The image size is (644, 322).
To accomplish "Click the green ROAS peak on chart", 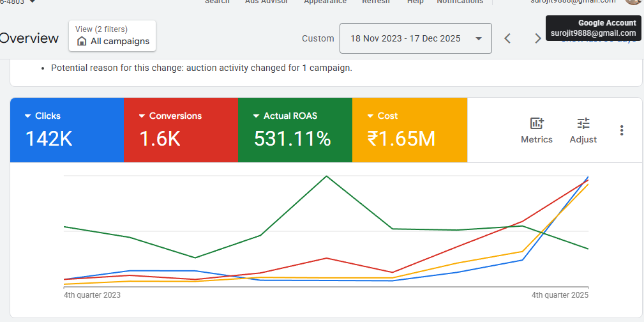I will tap(327, 176).
